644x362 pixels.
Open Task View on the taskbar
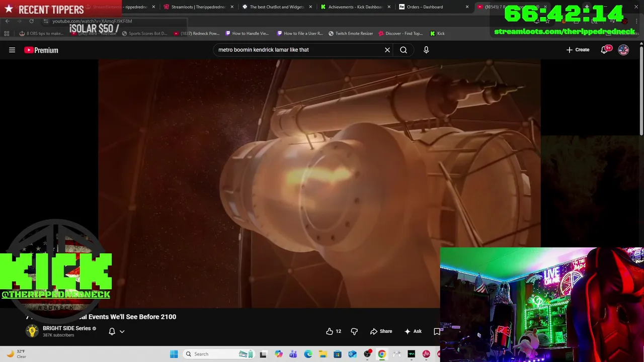[x=263, y=354]
